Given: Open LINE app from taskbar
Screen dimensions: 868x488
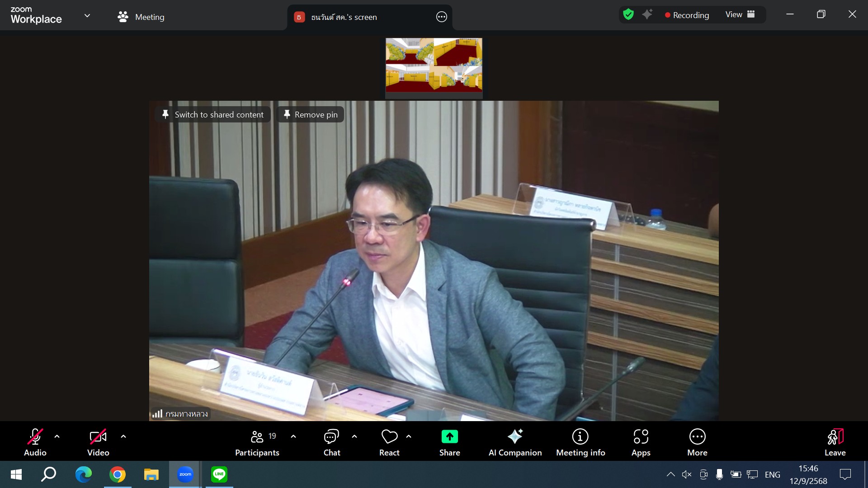Looking at the screenshot, I should pos(219,474).
